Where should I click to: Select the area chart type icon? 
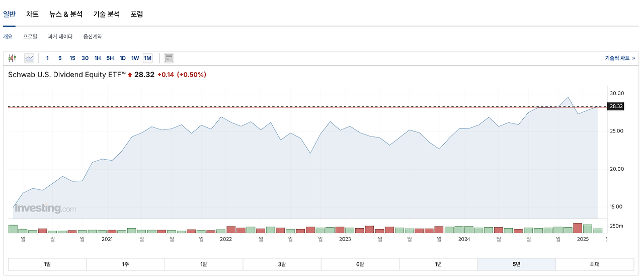click(x=29, y=58)
